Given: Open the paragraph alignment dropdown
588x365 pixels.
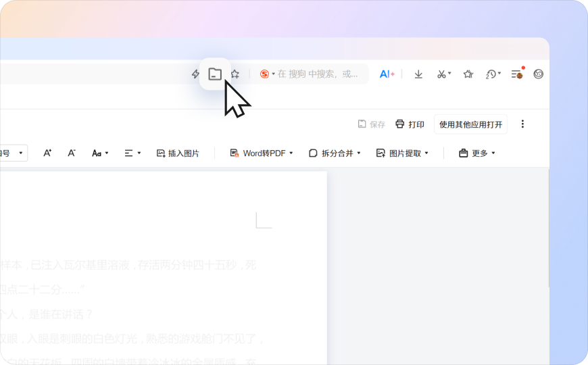Looking at the screenshot, I should click(132, 153).
